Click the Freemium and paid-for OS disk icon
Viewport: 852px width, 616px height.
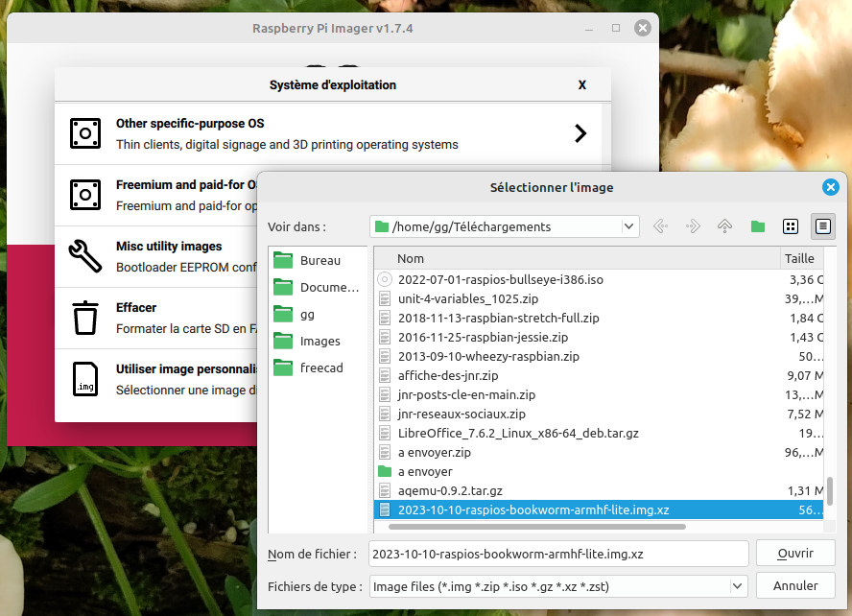pyautogui.click(x=85, y=195)
